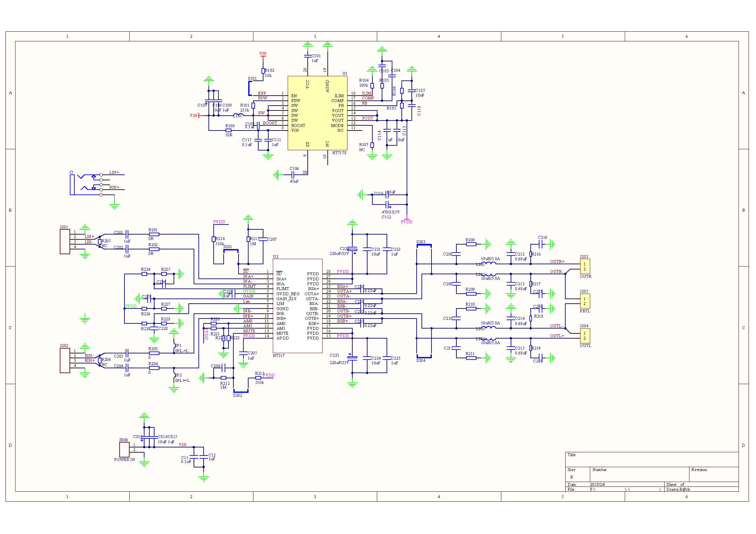Select the R102 10k resistor
Screen dimensions: 756x534
[x=263, y=71]
